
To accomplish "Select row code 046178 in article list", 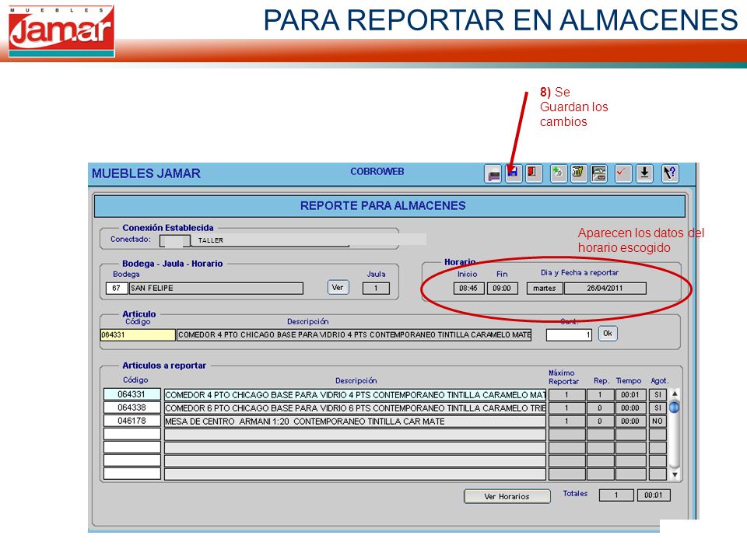I will (x=132, y=421).
